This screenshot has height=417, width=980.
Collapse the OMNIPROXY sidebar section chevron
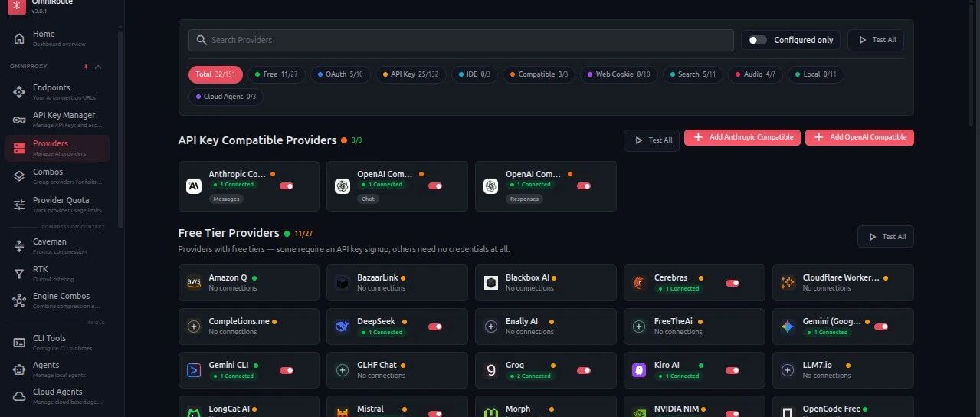pos(98,67)
